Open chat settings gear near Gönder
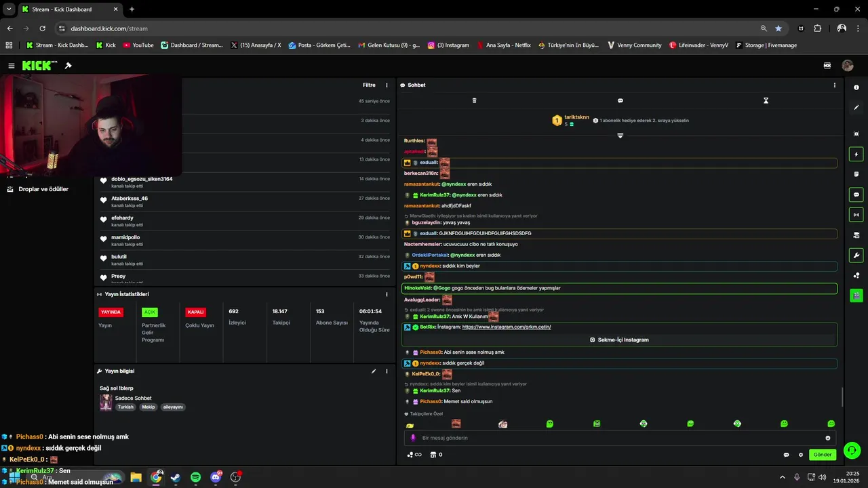Viewport: 868px width, 488px height. point(801,455)
